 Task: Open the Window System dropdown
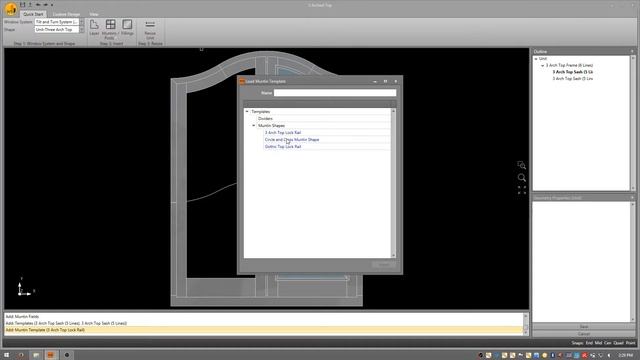[x=82, y=22]
